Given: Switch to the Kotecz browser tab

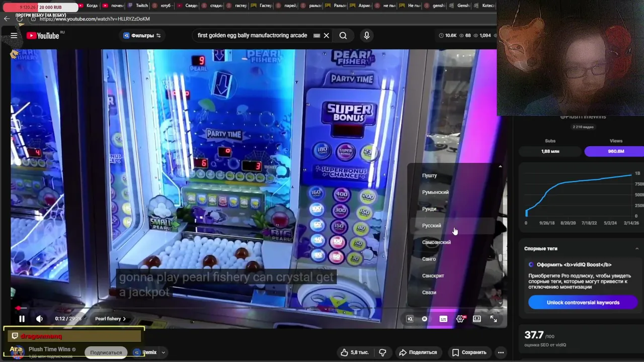Looking at the screenshot, I should [485, 6].
